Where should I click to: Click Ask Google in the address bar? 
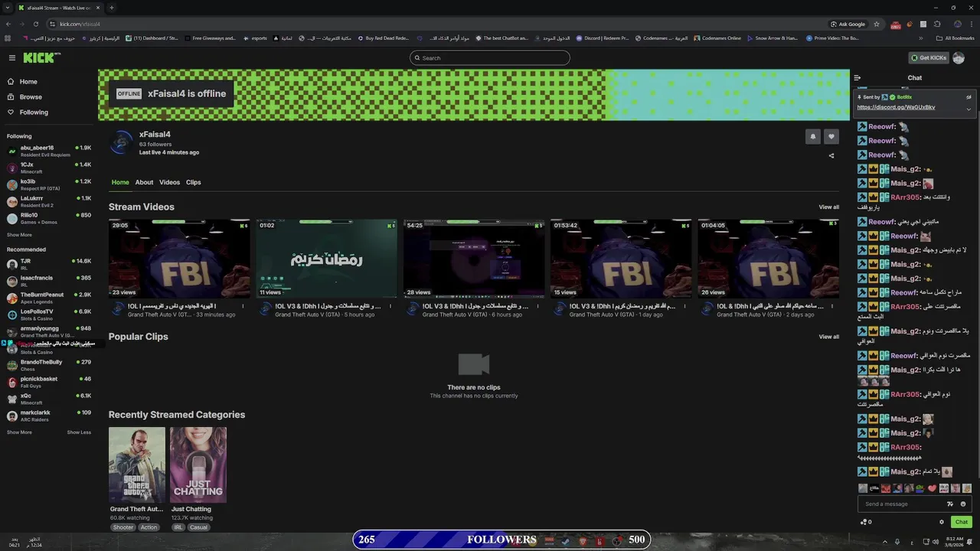click(848, 24)
